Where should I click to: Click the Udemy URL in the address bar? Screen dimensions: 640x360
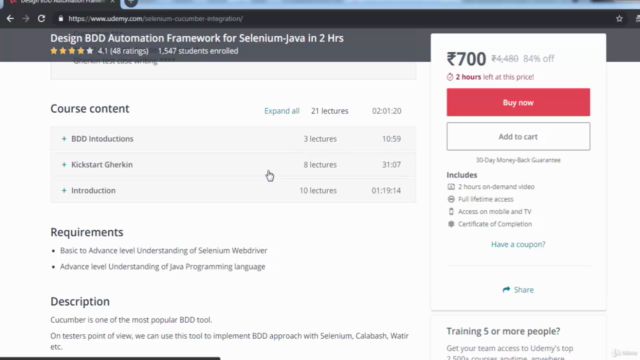click(x=156, y=19)
